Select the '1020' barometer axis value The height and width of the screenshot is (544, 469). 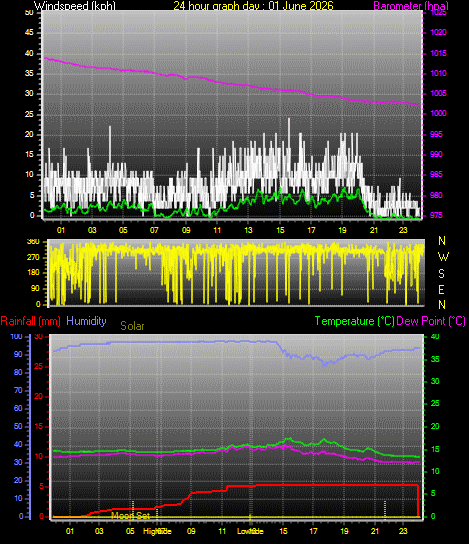pyautogui.click(x=438, y=33)
